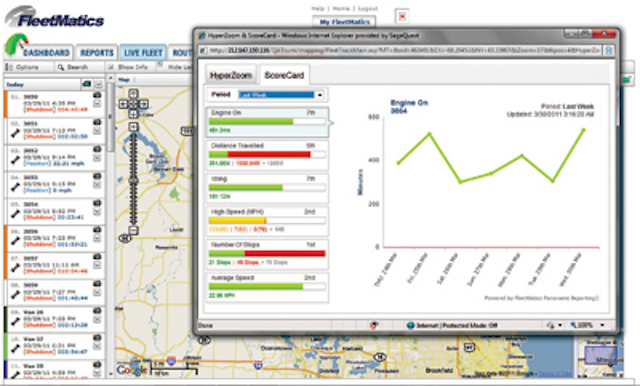Select the Average Speed scorecard row

(x=267, y=287)
